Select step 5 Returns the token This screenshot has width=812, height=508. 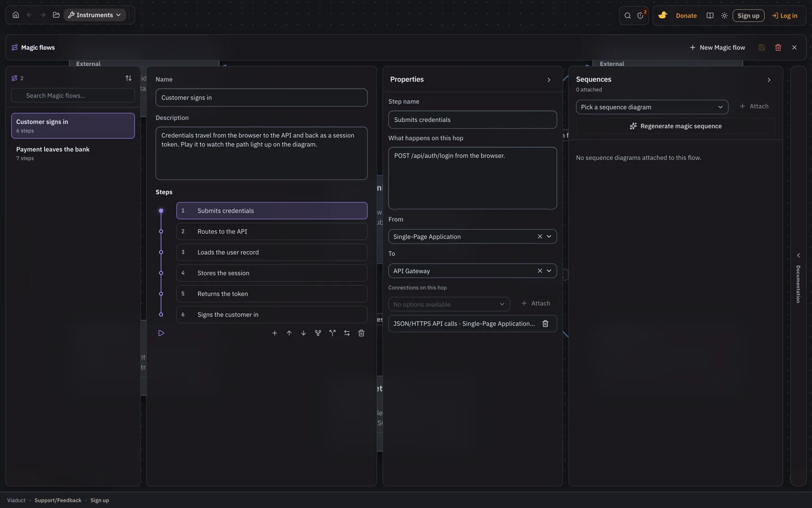(272, 294)
